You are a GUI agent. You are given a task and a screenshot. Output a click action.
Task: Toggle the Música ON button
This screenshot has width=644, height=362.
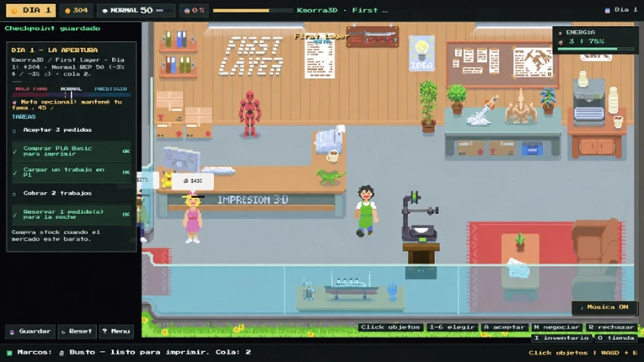pos(604,307)
